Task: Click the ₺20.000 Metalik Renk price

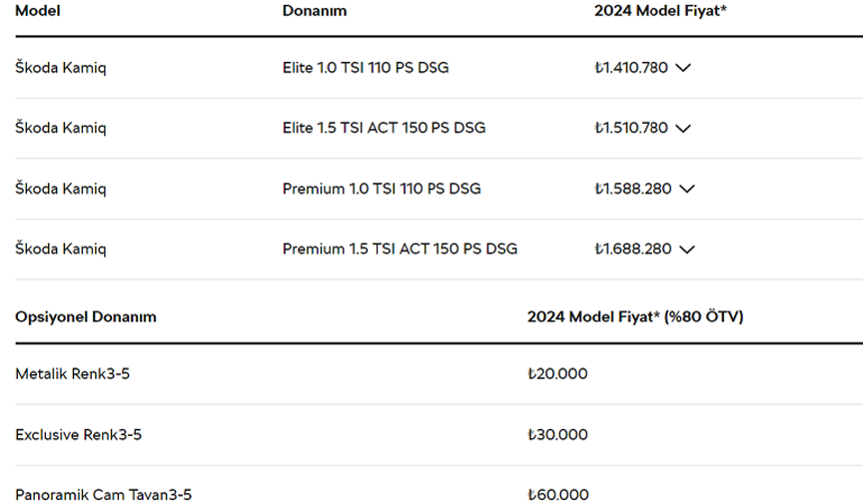Action: [557, 374]
